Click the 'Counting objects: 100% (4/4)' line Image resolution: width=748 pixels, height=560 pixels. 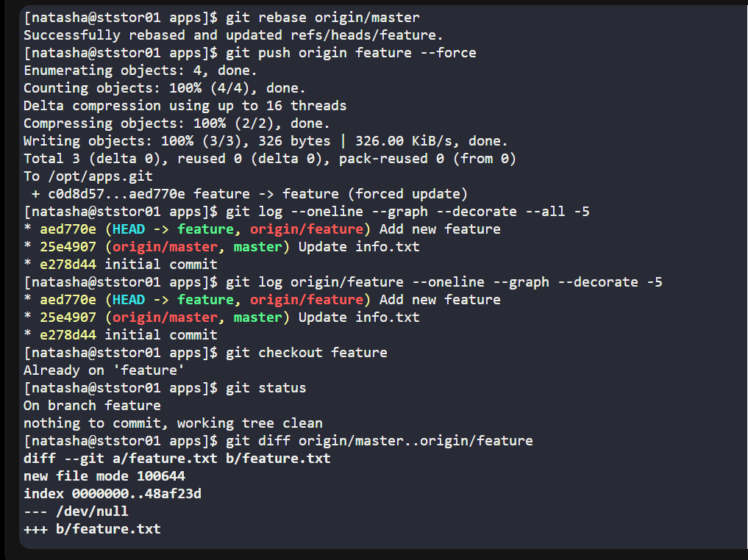(164, 87)
